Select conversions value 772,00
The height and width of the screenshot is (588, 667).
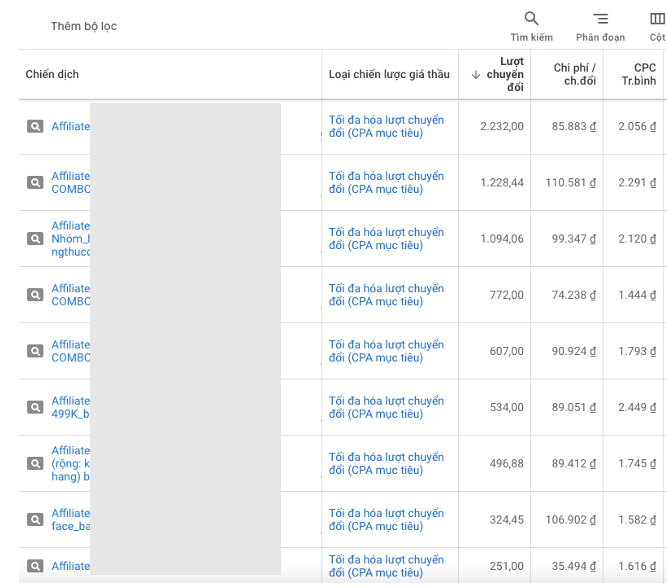(x=507, y=295)
